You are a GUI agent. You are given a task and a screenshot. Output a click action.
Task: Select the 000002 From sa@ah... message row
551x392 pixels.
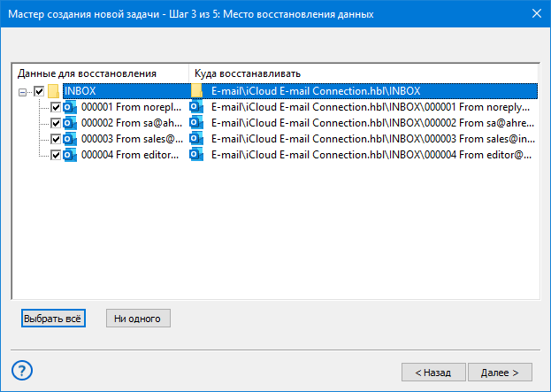132,123
